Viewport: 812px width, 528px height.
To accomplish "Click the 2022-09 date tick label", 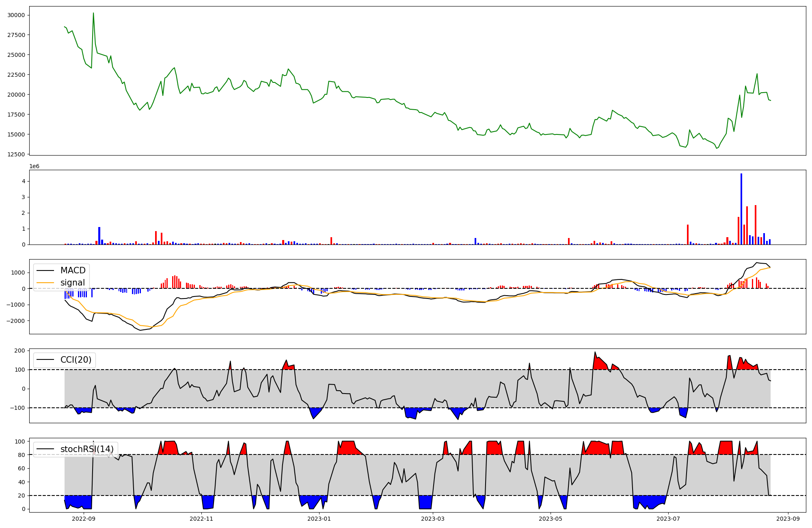I will (x=84, y=519).
